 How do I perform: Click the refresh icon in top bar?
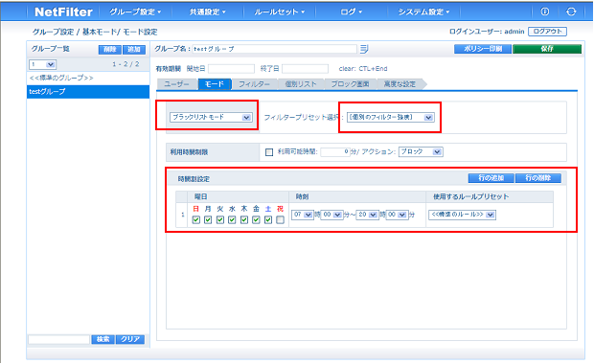(x=571, y=11)
